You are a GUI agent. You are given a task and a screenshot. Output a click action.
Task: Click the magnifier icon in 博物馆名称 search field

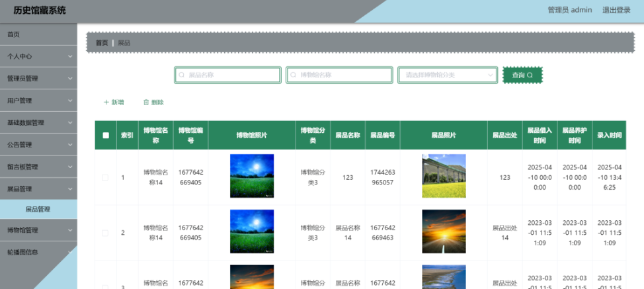pyautogui.click(x=294, y=75)
